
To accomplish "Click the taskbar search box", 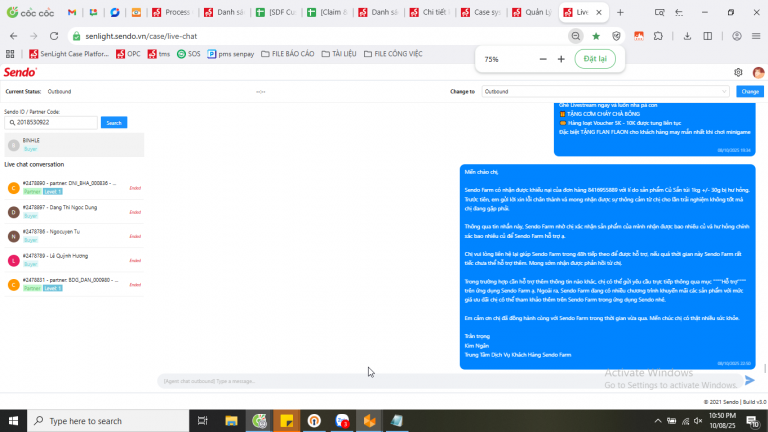I will 108,421.
